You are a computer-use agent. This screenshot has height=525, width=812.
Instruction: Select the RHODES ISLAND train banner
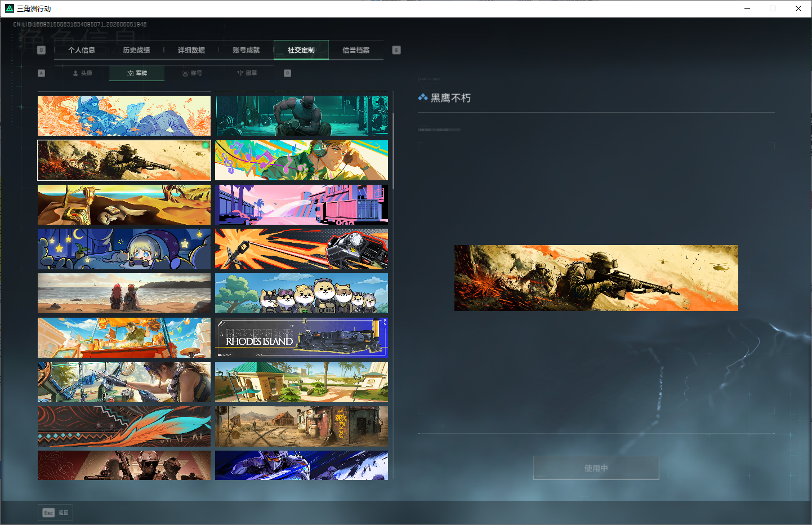point(301,337)
